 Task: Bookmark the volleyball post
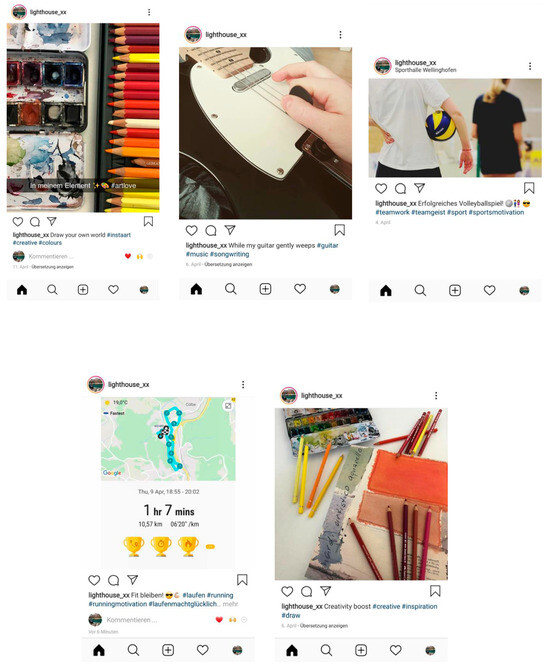pos(529,188)
